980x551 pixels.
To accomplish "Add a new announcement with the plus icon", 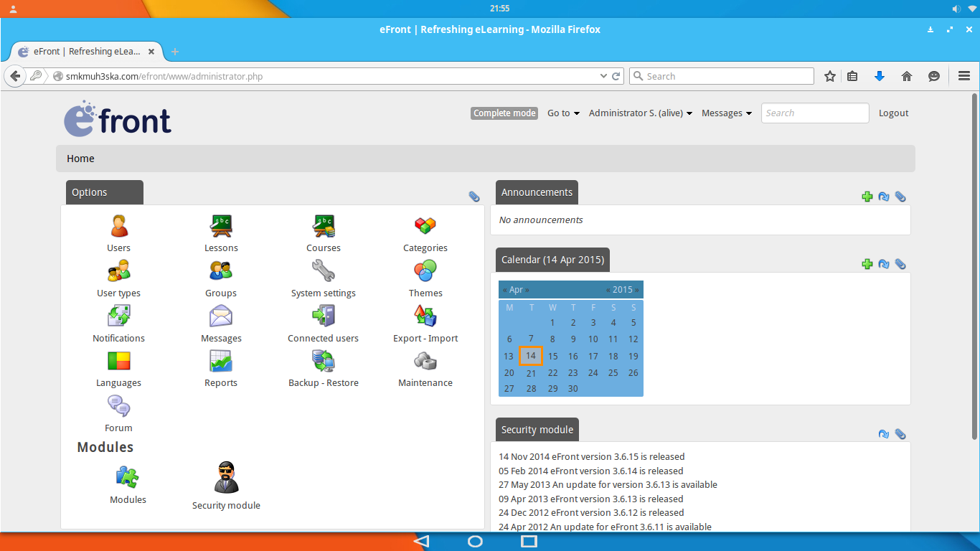I will tap(867, 196).
